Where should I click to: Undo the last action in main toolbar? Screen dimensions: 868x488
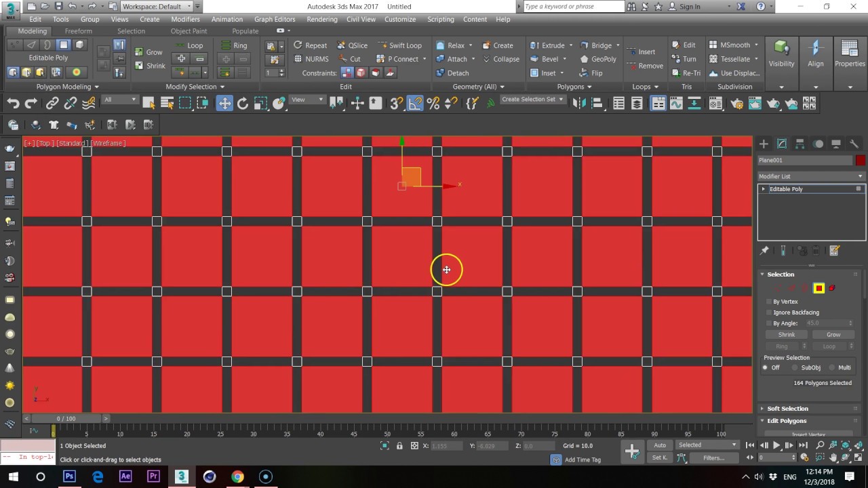click(13, 103)
